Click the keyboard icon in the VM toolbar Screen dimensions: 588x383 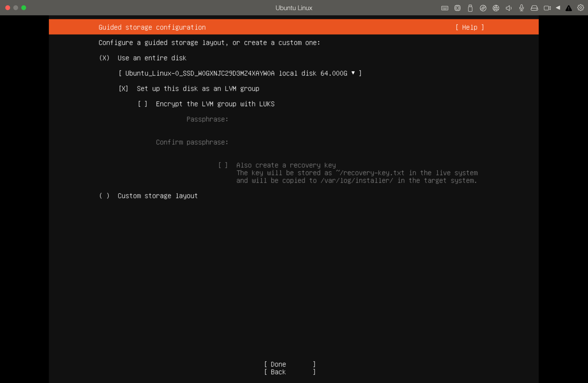click(444, 8)
